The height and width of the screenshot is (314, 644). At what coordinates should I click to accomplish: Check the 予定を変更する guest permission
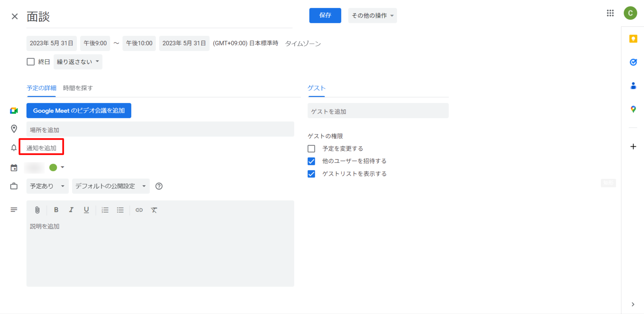click(x=311, y=148)
